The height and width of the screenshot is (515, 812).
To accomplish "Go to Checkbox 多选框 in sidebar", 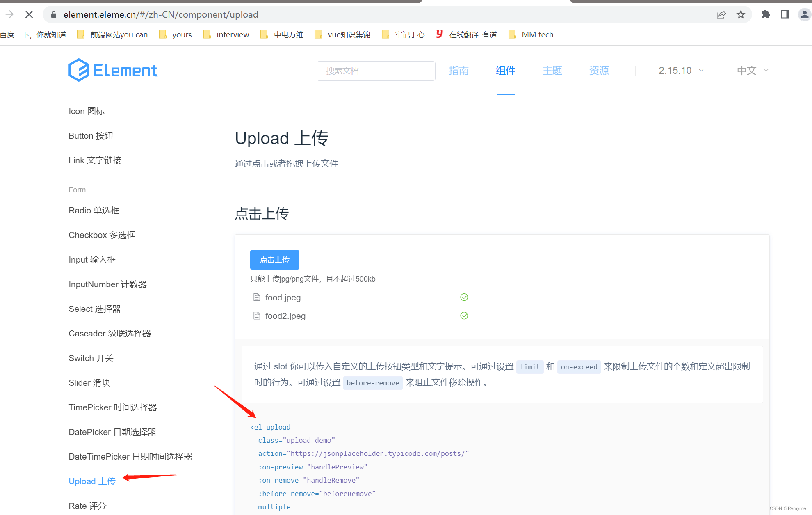I will tap(102, 235).
